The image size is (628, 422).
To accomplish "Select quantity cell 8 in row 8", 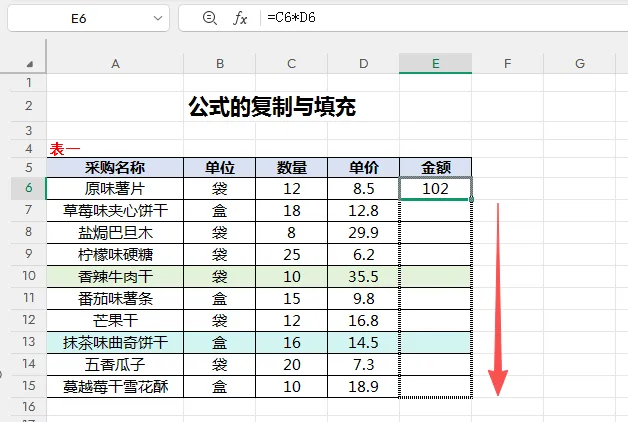I will [292, 233].
